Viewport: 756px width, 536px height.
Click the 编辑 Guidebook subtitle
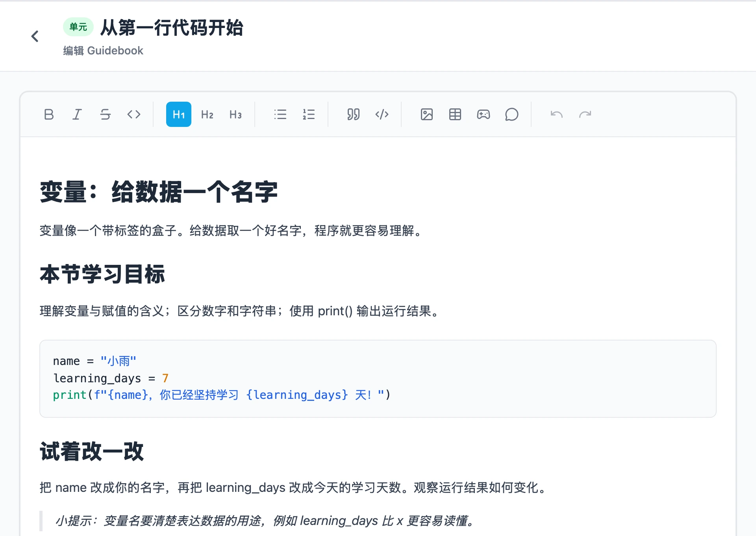103,51
